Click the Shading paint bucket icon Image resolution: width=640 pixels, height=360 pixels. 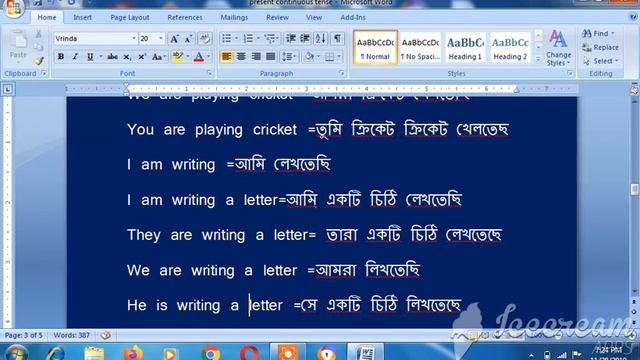[x=309, y=57]
